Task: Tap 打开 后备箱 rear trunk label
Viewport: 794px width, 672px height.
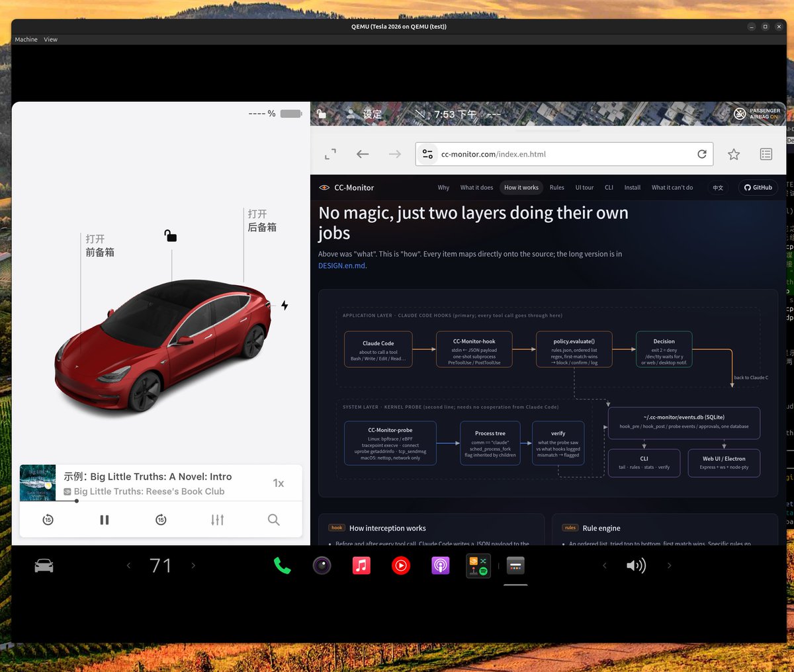Action: coord(262,220)
